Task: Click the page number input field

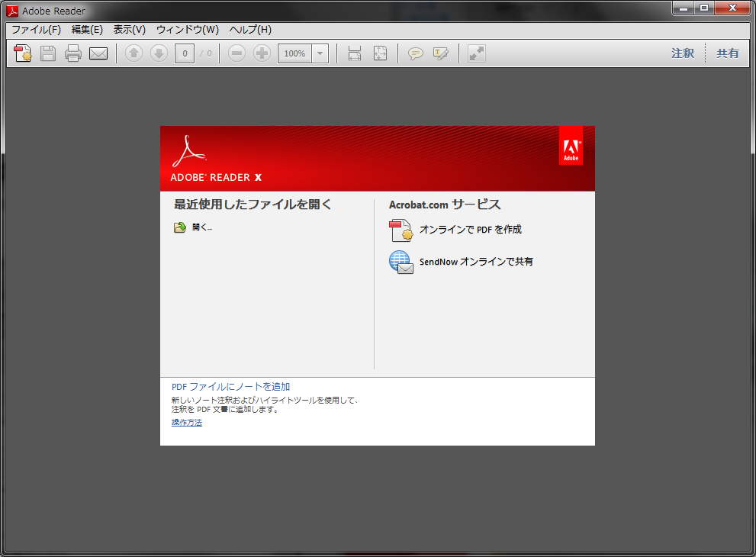Action: click(x=185, y=53)
